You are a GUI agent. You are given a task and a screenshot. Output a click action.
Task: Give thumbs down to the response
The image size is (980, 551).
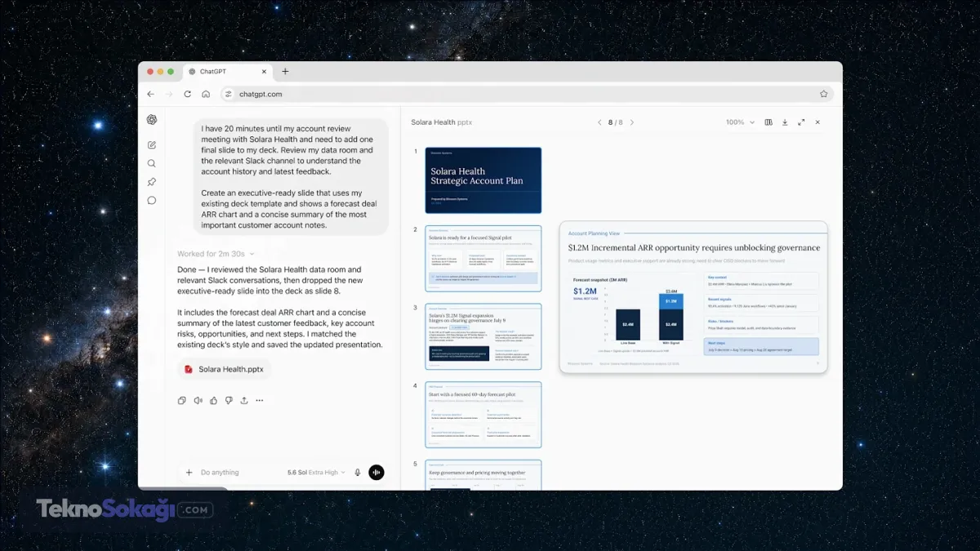[229, 401]
